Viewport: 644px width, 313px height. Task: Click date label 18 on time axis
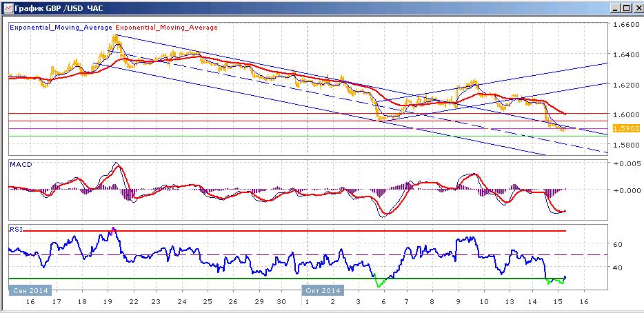(83, 302)
